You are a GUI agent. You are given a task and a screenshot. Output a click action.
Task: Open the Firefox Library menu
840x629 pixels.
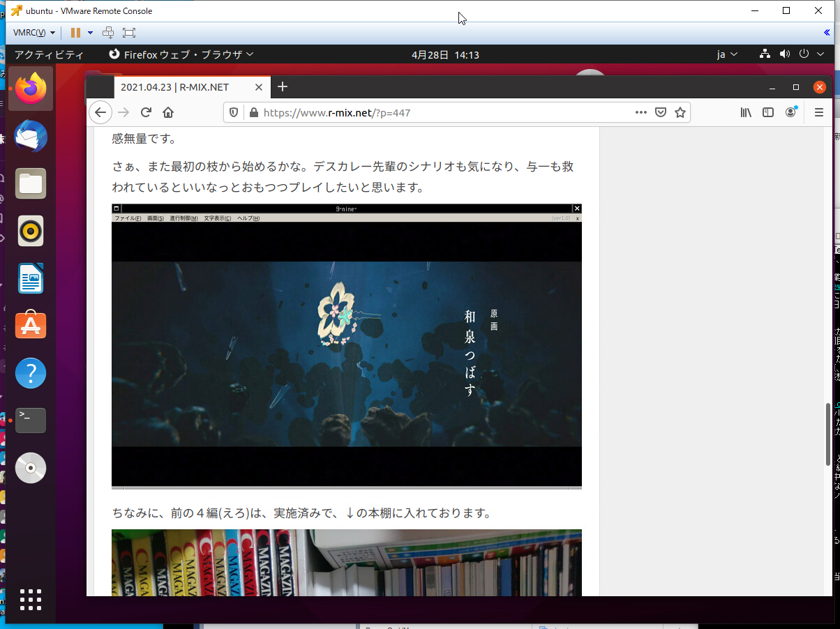[x=747, y=112]
